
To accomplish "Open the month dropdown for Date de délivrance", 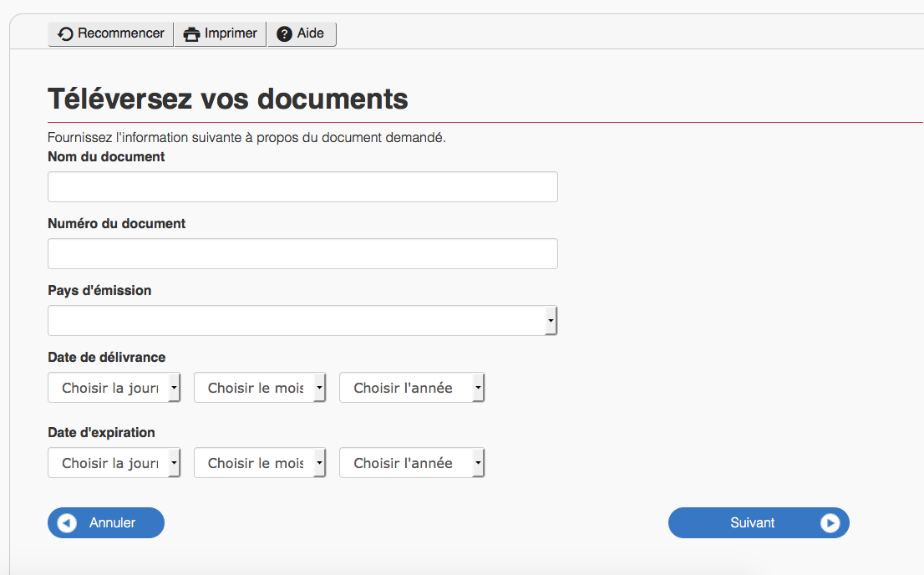I will pyautogui.click(x=259, y=388).
